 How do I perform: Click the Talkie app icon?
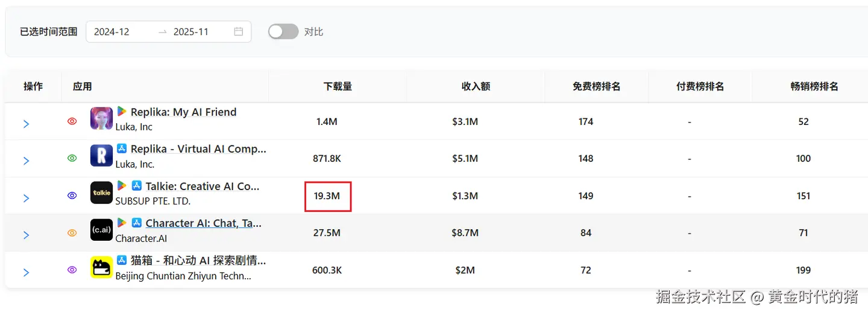101,193
